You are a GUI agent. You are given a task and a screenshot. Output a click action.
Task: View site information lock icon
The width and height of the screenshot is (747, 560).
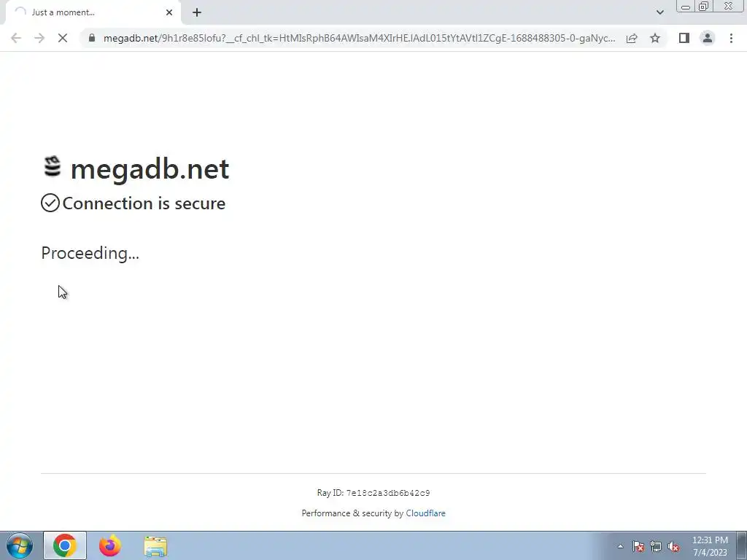click(92, 38)
